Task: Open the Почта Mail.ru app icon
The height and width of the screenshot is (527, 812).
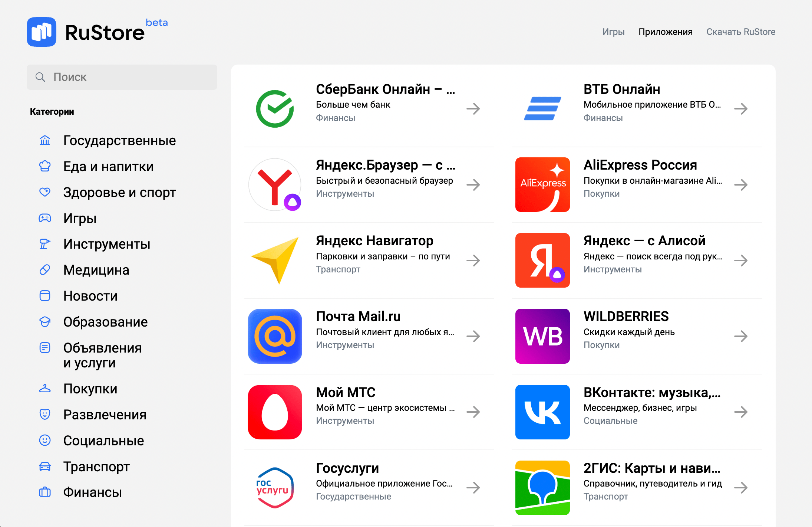Action: (x=275, y=336)
